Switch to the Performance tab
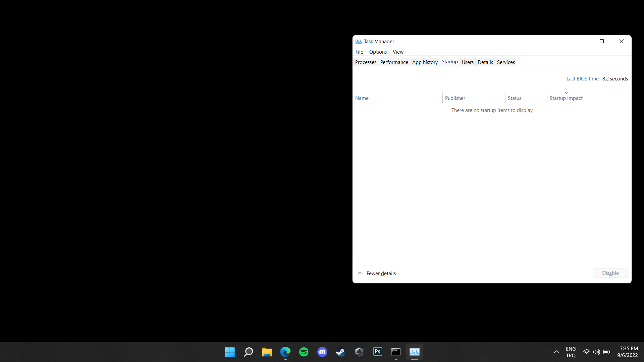The height and width of the screenshot is (362, 644). (x=394, y=62)
